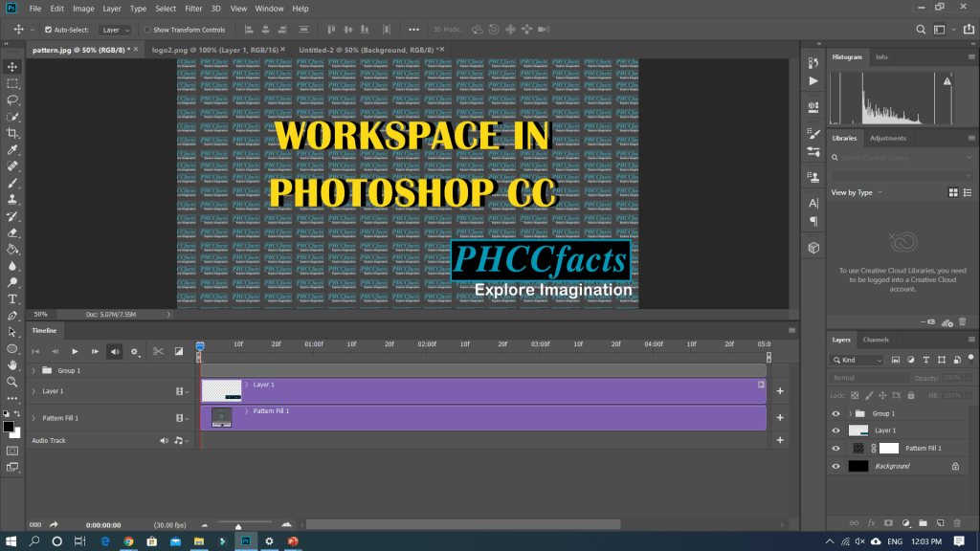Enable the Auto-Select checkbox
The height and width of the screenshot is (551, 980).
coord(48,30)
